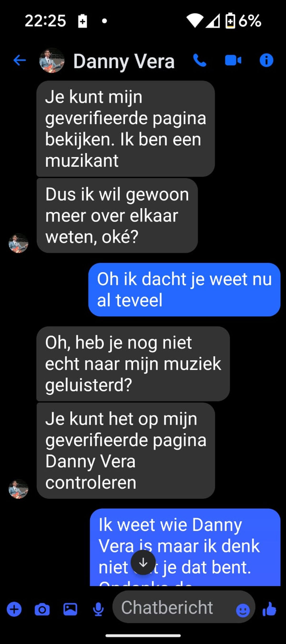Viewport: 286px width, 644px height.
Task: Open the emoji picker in text field
Action: (x=243, y=611)
